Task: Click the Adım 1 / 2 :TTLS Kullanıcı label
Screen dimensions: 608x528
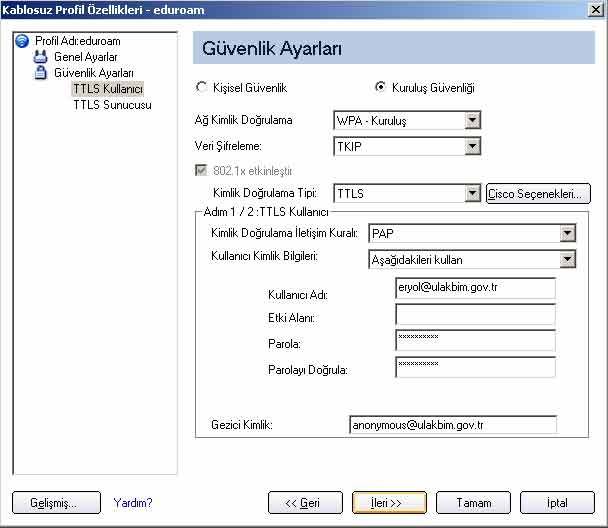Action: (x=266, y=212)
